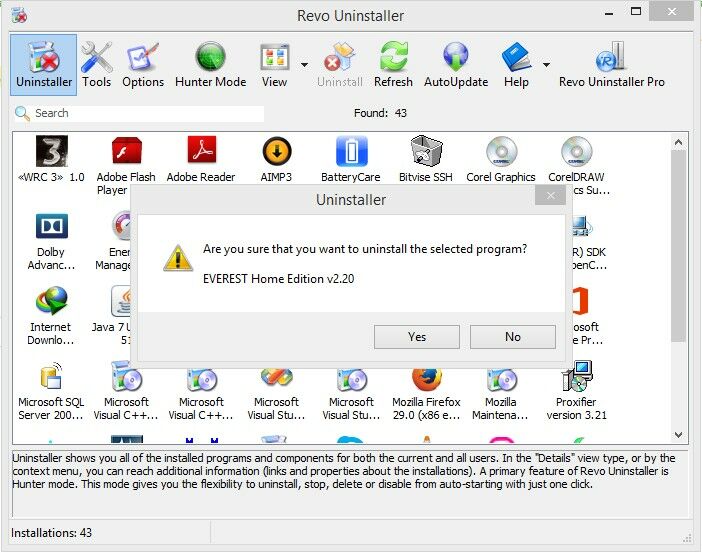Confirm uninstall by clicking Yes
The height and width of the screenshot is (554, 702).
click(x=417, y=337)
